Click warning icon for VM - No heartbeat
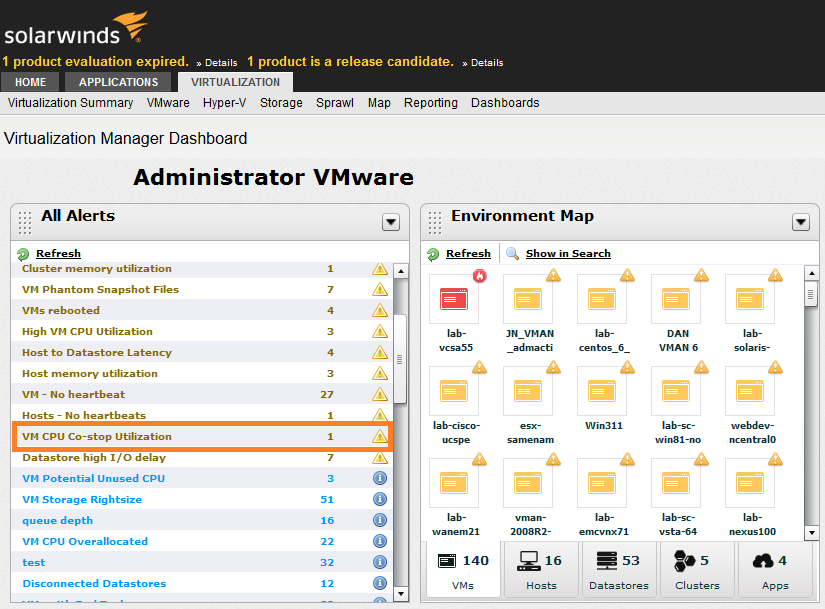825x609 pixels. tap(380, 394)
